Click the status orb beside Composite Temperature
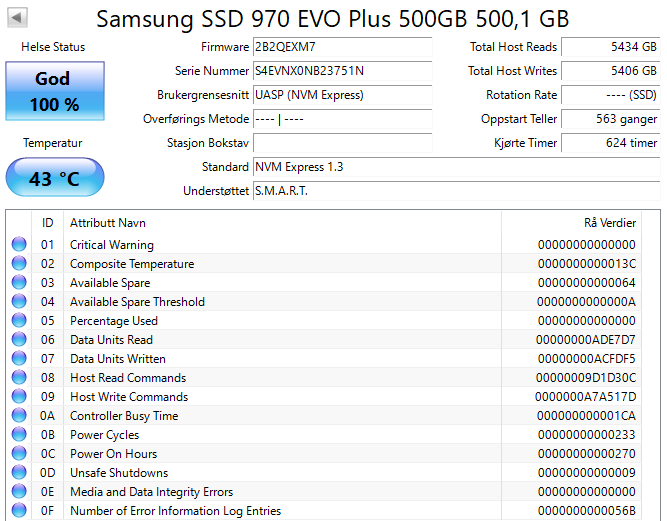 coord(19,264)
